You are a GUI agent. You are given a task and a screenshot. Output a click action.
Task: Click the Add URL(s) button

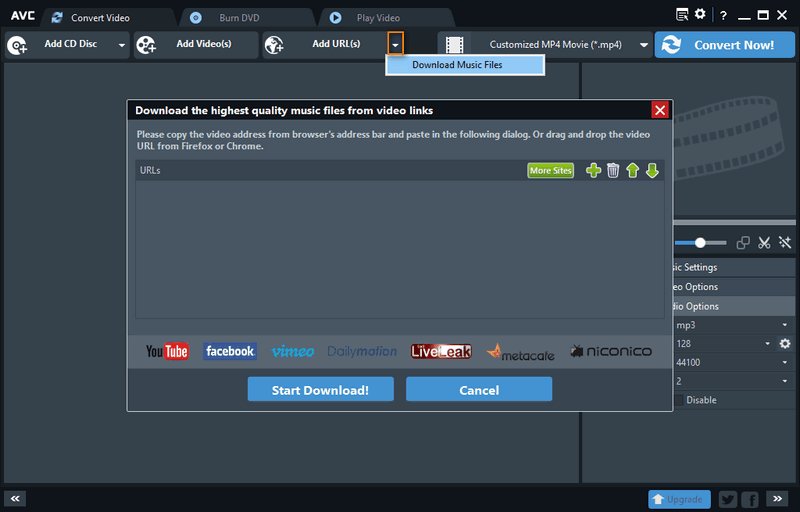(325, 45)
